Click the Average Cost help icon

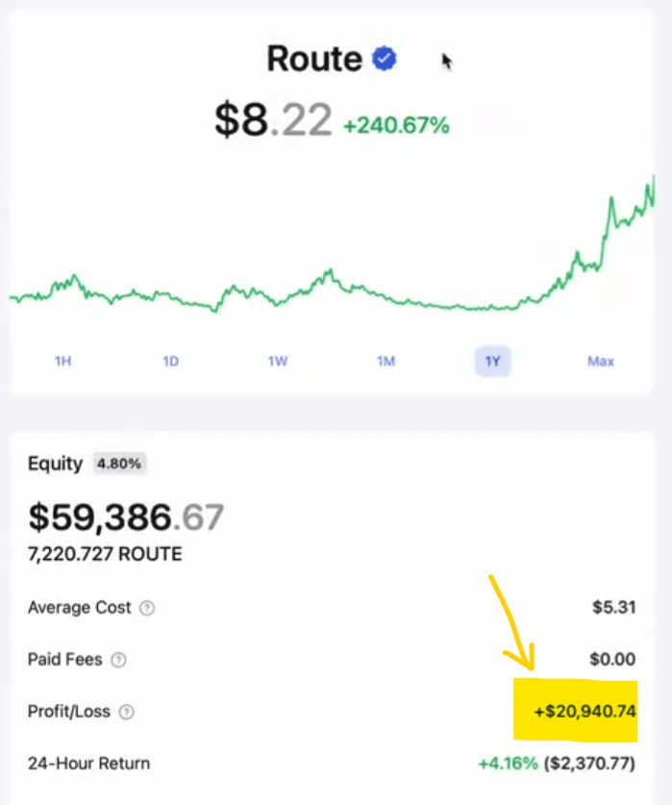[147, 608]
